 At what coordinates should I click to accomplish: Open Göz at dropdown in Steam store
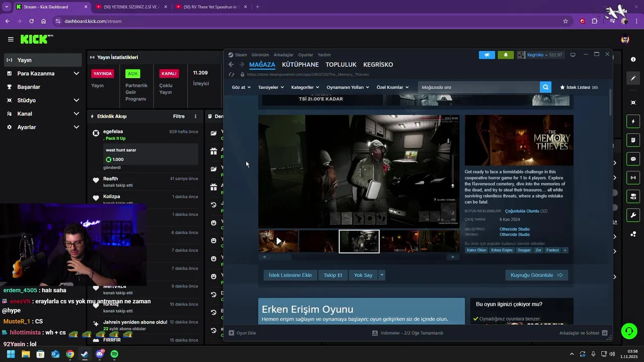point(241,87)
